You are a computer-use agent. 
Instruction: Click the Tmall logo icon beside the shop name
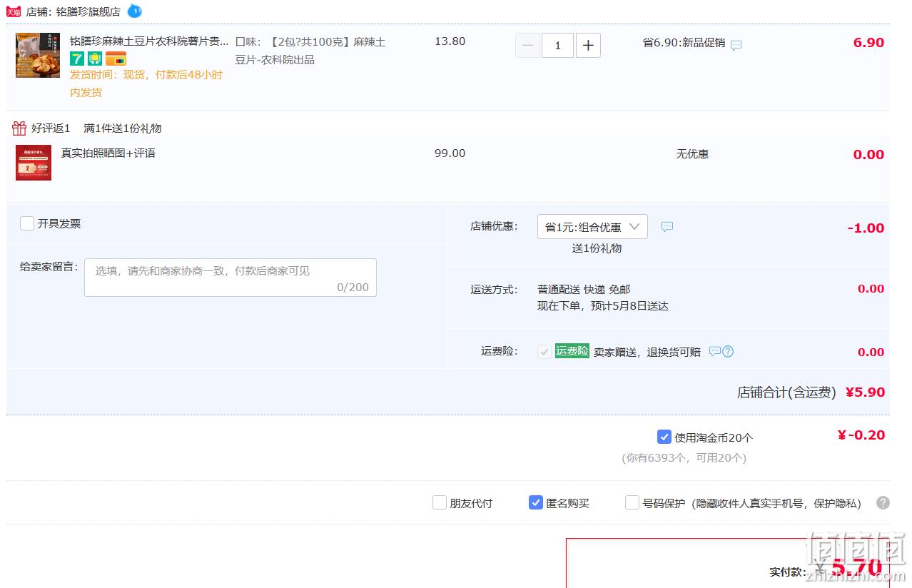[x=14, y=11]
